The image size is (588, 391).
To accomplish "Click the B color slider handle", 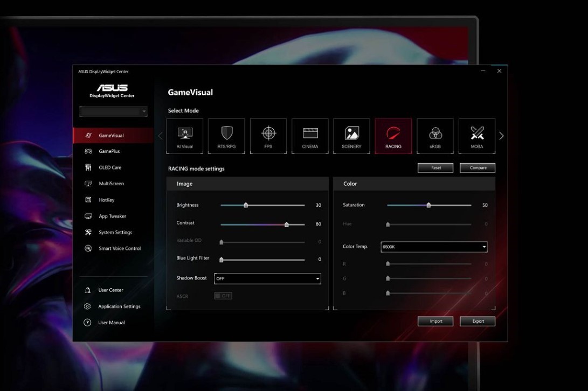I will 388,293.
